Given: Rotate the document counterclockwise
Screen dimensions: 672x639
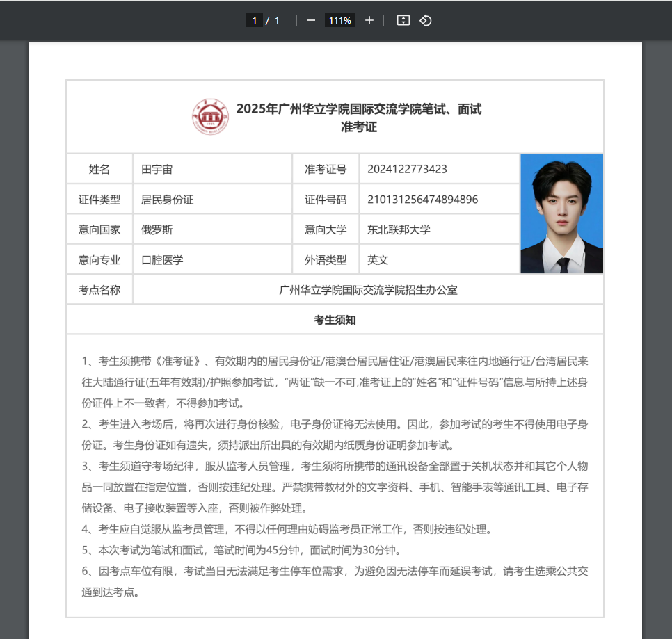Looking at the screenshot, I should tap(426, 20).
